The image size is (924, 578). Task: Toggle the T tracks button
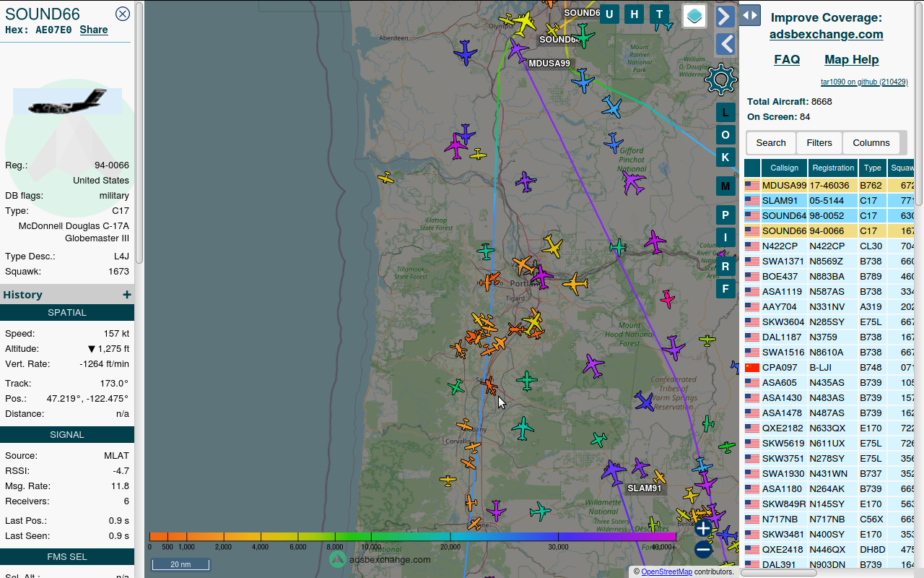(x=659, y=14)
